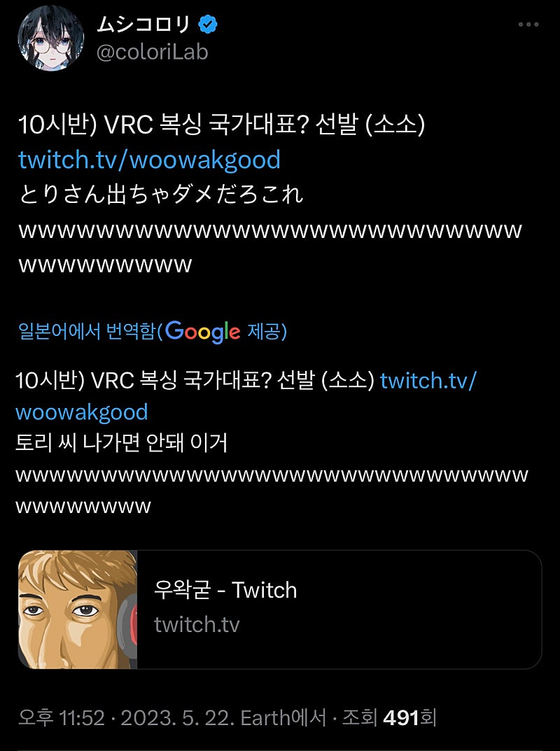Click the 제공) text after Google logo
This screenshot has width=560, height=751.
click(267, 331)
